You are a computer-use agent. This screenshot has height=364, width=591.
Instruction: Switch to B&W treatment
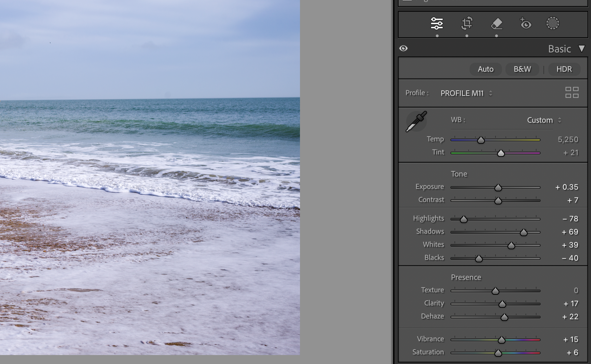(522, 69)
